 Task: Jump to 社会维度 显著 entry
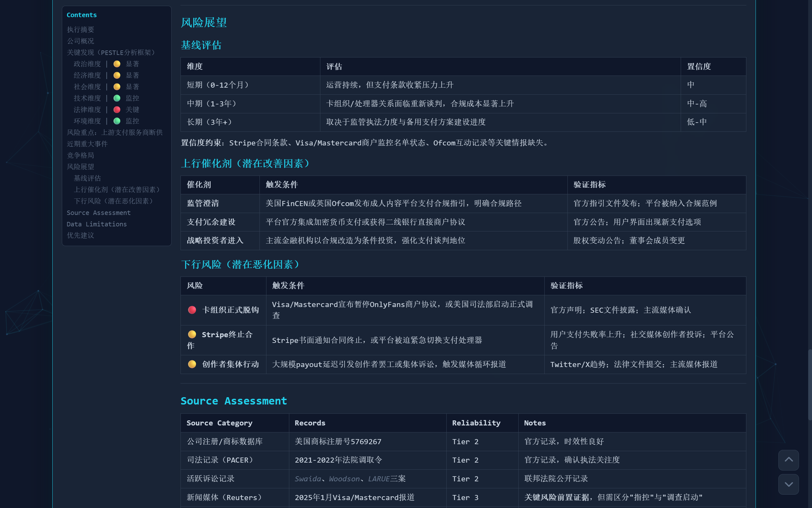coord(106,87)
